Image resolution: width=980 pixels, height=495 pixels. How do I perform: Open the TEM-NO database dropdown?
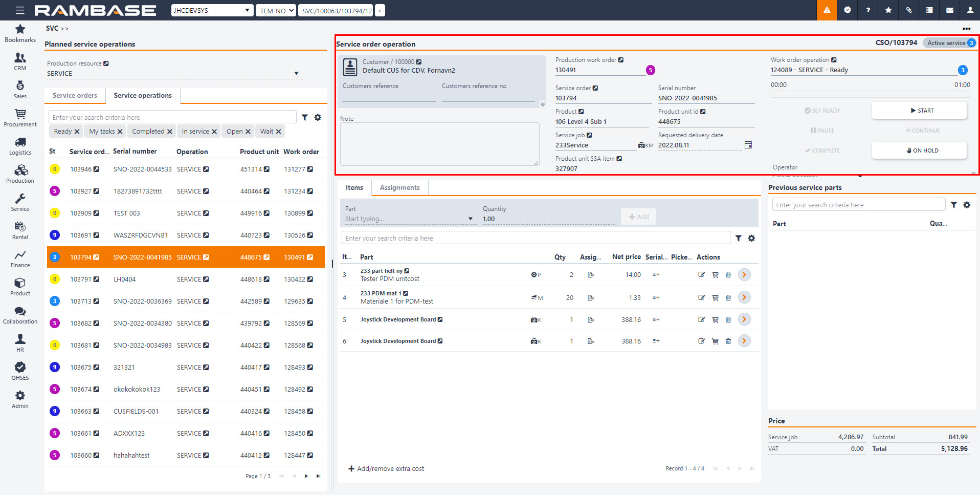pyautogui.click(x=276, y=10)
